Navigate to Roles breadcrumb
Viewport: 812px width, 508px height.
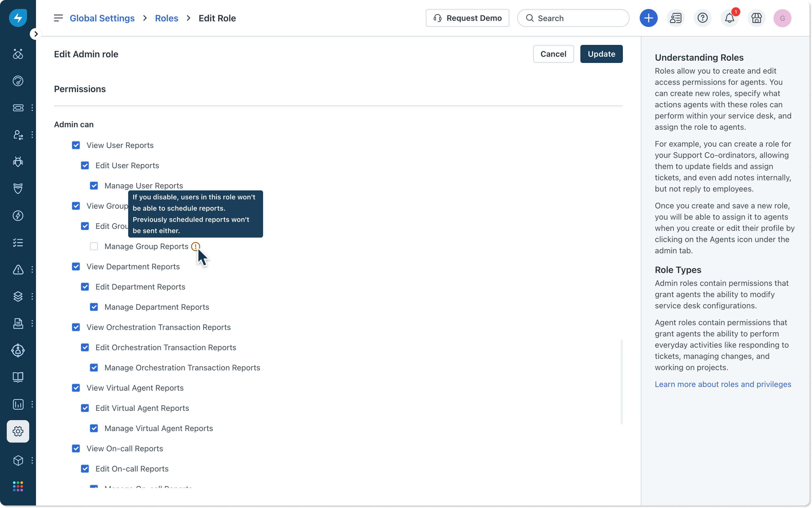click(x=166, y=18)
